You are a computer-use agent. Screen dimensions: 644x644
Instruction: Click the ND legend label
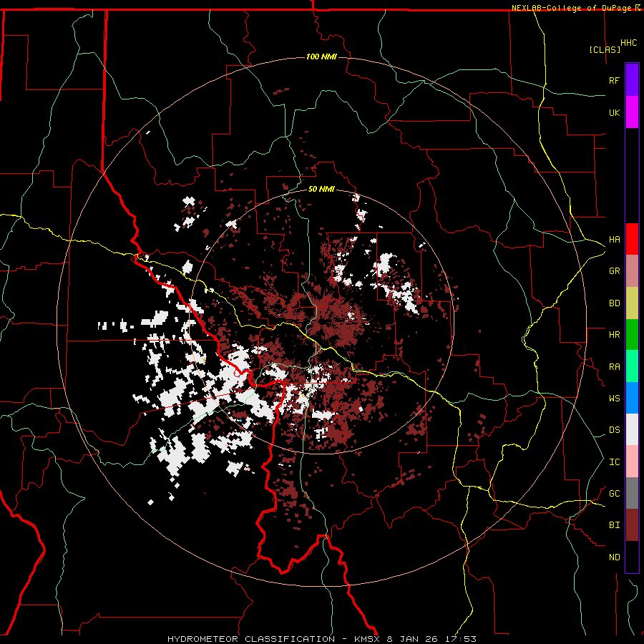point(614,557)
